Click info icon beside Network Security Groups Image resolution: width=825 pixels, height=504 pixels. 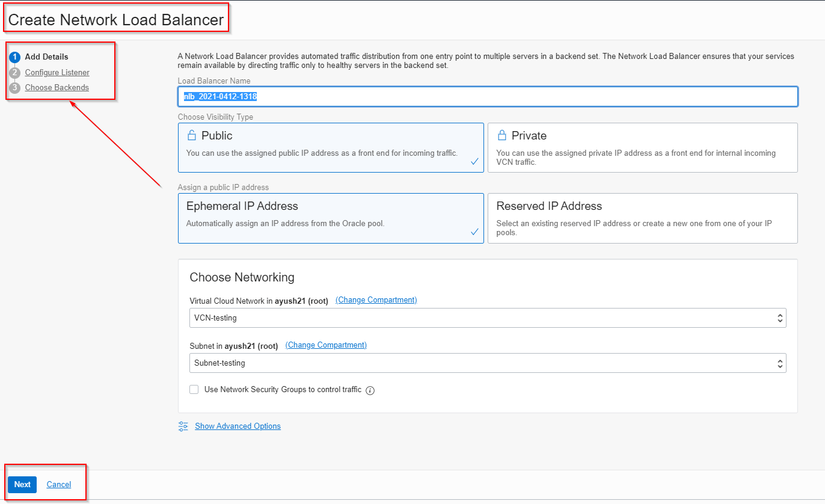(x=370, y=390)
